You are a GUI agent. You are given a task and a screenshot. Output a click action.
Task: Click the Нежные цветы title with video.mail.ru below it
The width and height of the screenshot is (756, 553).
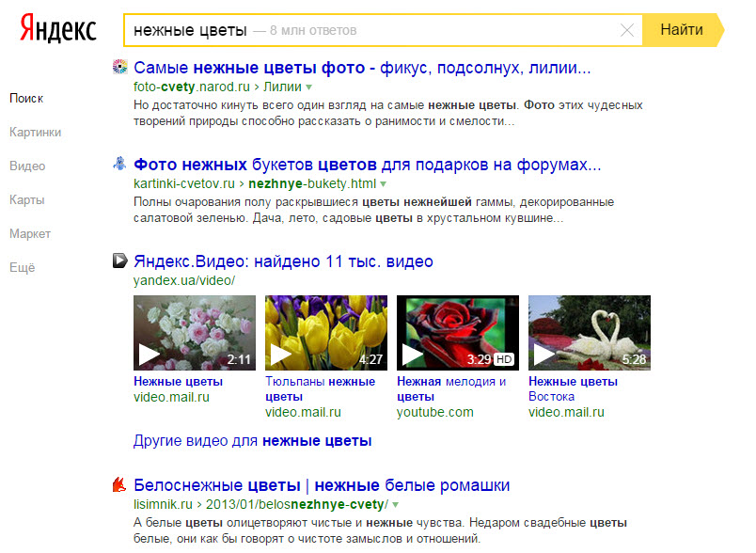coord(178,382)
